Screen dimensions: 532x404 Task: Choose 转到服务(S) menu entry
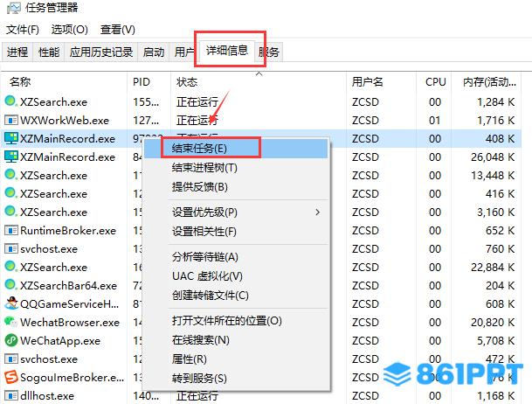tap(237, 378)
